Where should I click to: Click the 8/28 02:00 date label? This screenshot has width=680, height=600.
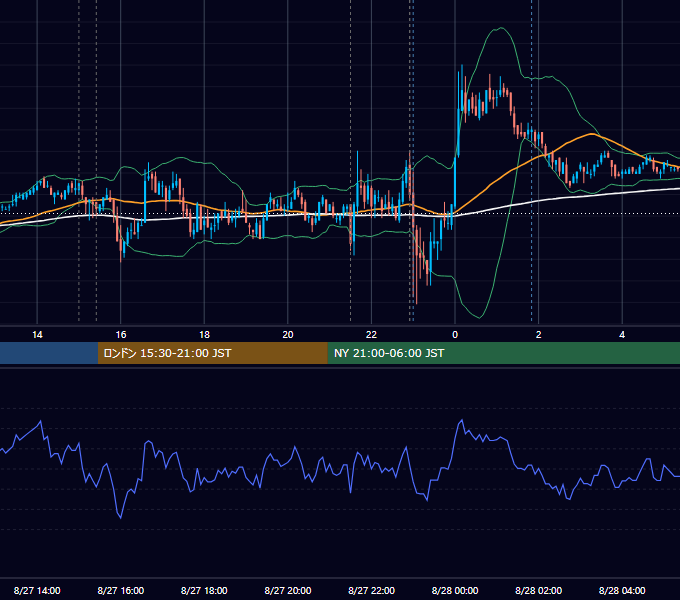tap(538, 590)
